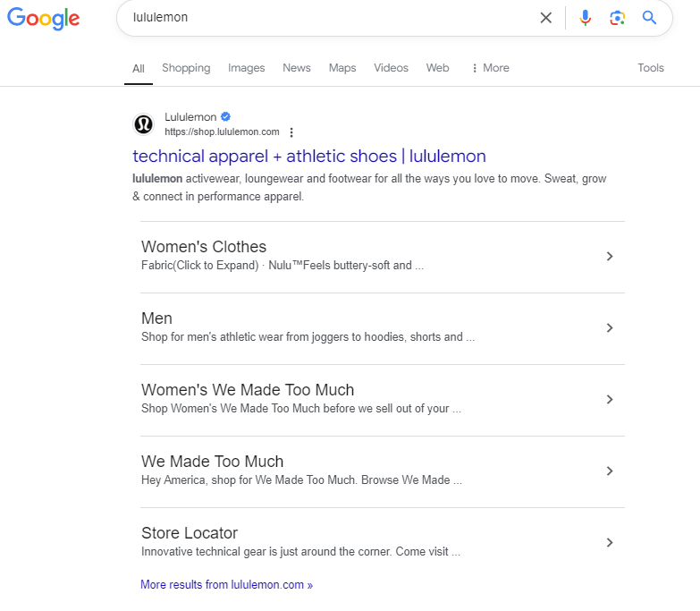Start voice search with microphone icon
This screenshot has width=700, height=611.
586,18
